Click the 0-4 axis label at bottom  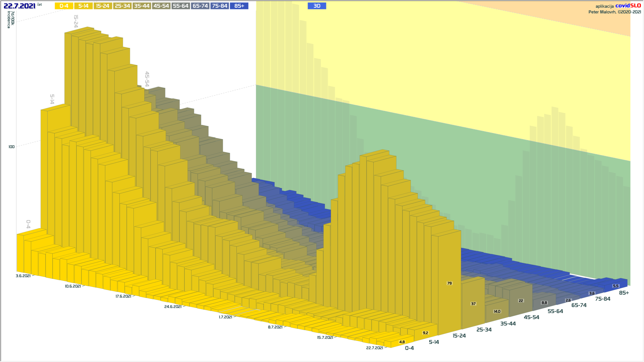coord(409,348)
